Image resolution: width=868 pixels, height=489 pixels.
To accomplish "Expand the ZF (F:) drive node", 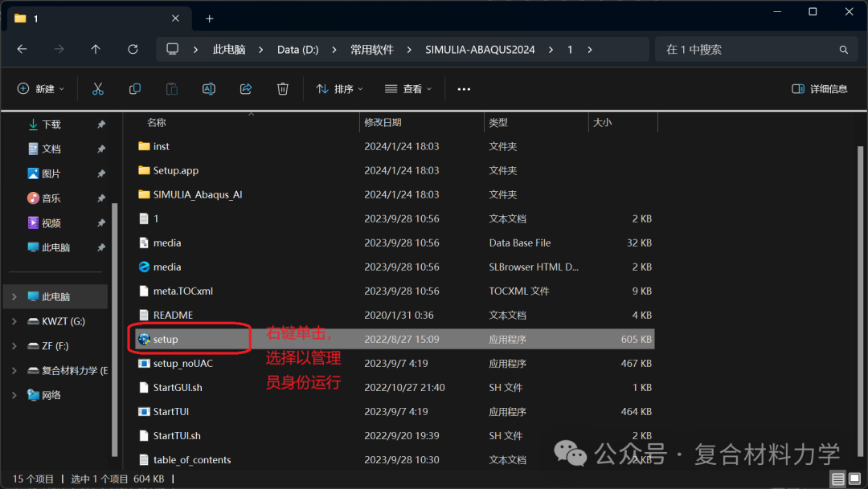I will [14, 346].
